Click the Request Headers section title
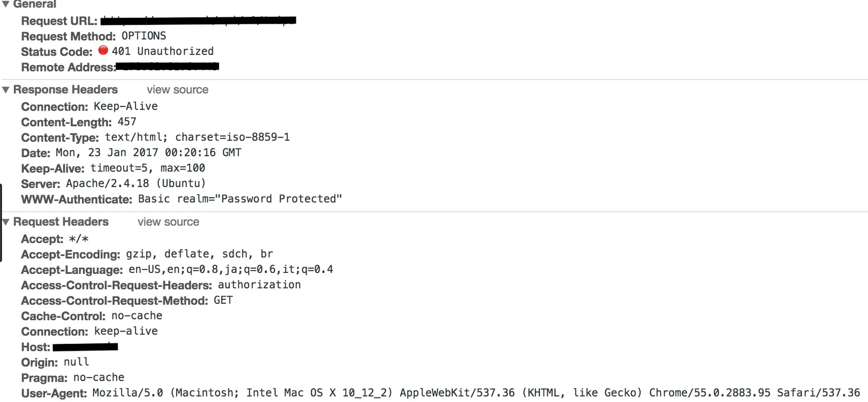The width and height of the screenshot is (868, 402). pos(61,222)
